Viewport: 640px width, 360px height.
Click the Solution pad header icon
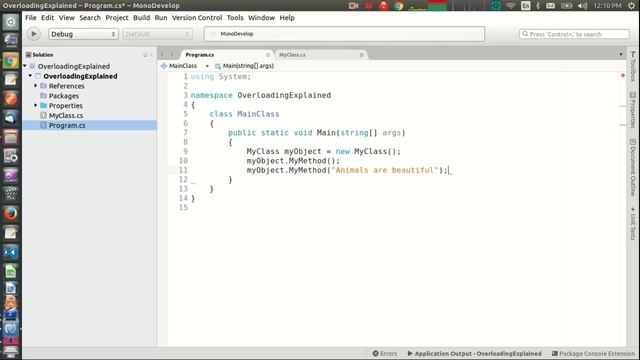point(28,55)
